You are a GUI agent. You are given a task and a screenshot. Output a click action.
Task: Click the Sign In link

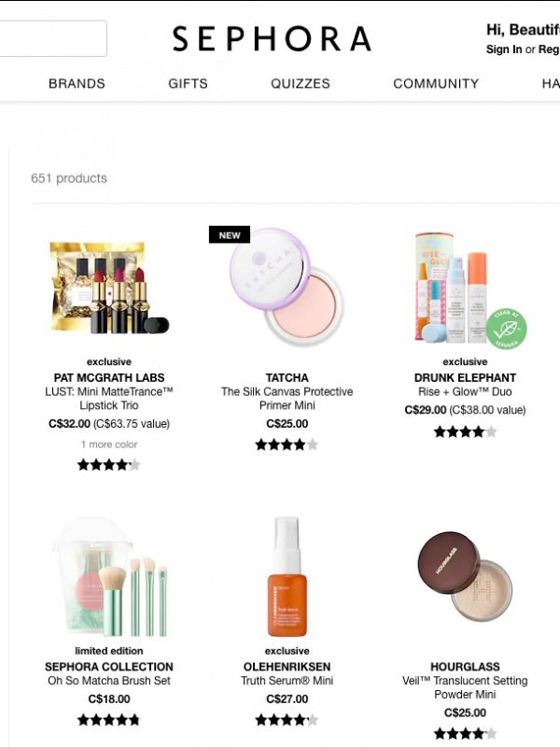point(504,49)
